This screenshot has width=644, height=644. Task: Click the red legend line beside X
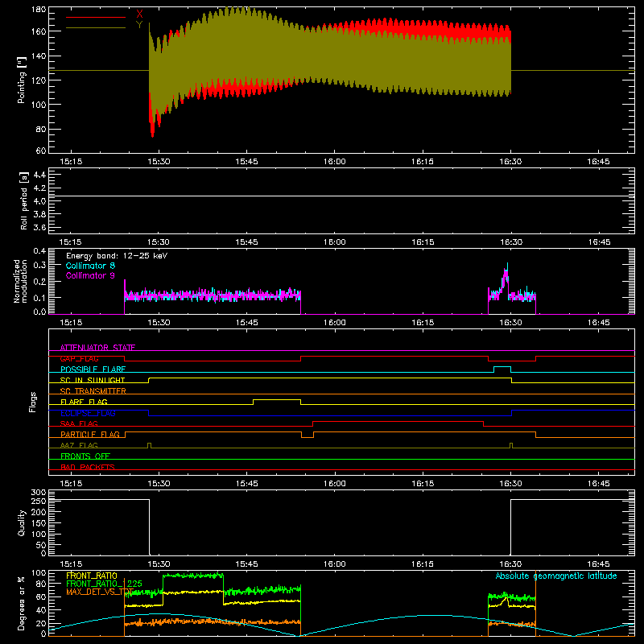click(96, 17)
